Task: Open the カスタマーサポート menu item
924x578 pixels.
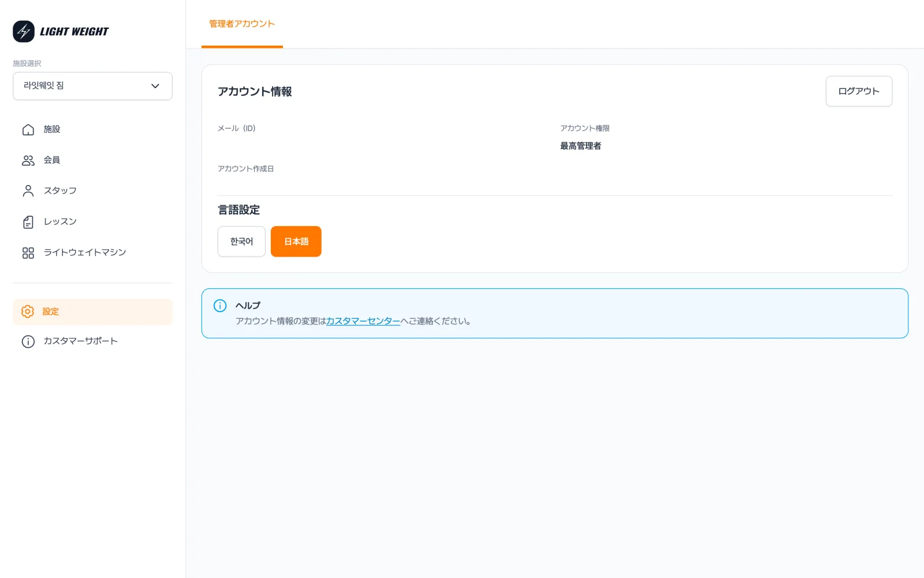Action: point(92,341)
